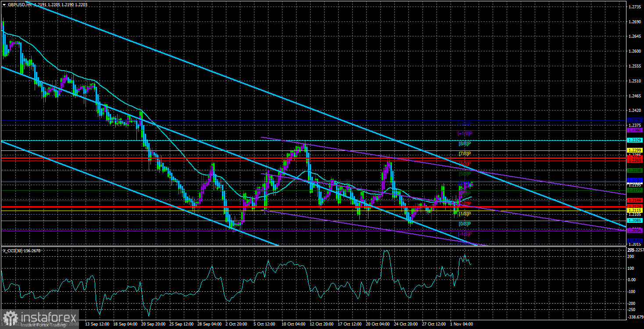Select the [1/8]P Murray level label
644x329 pixels.
coord(465,214)
